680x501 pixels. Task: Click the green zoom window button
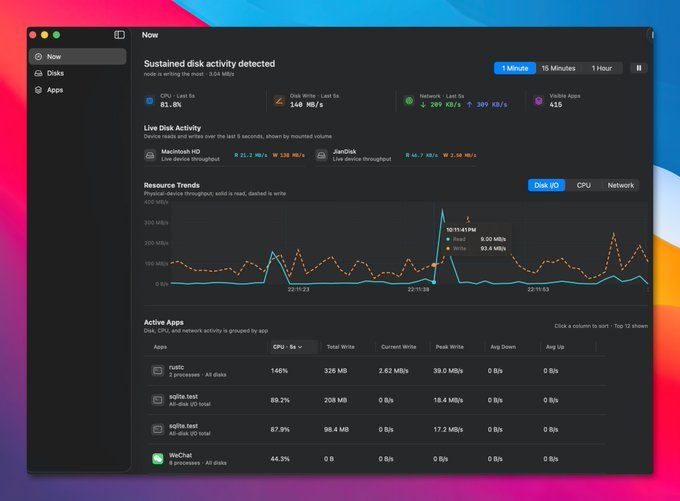click(x=56, y=35)
